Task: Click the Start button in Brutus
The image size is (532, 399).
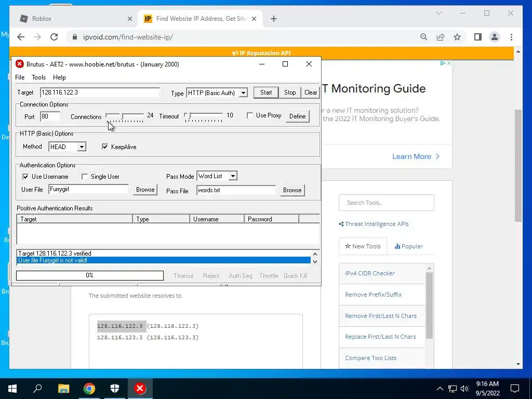Action: tap(266, 92)
